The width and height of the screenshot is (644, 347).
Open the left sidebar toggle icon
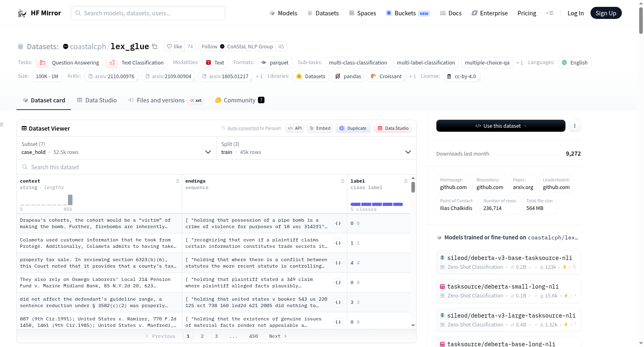click(x=2, y=125)
